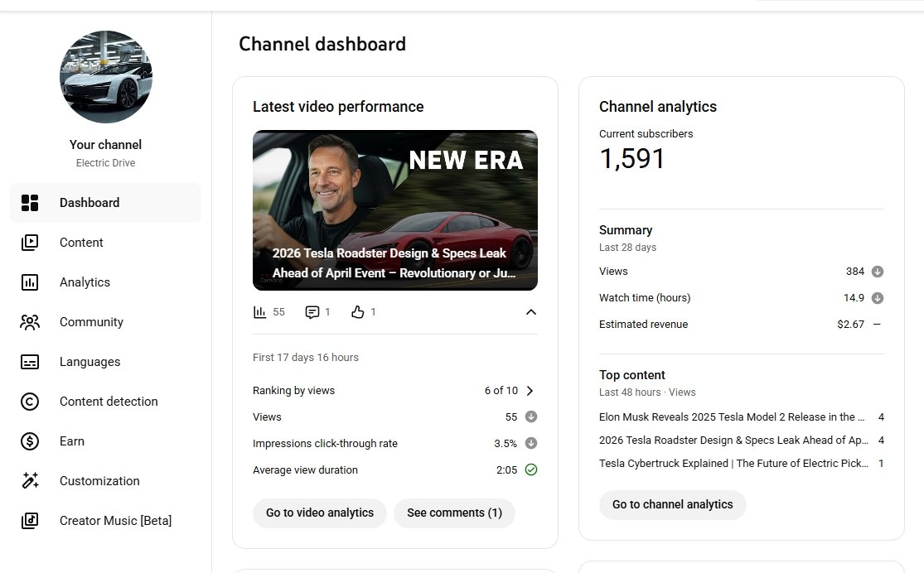This screenshot has height=573, width=924.
Task: Open Tesla Cybertruck Explained top content link
Action: (733, 464)
